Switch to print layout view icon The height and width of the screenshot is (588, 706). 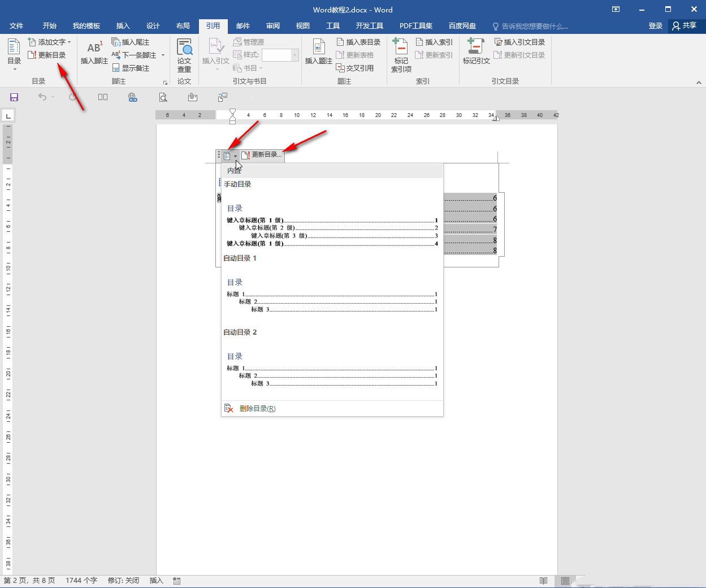pyautogui.click(x=565, y=581)
